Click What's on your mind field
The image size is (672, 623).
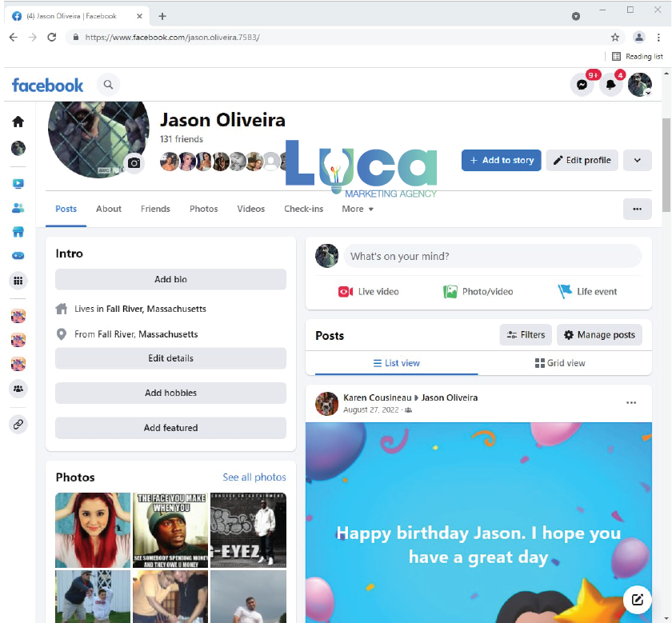click(x=493, y=256)
